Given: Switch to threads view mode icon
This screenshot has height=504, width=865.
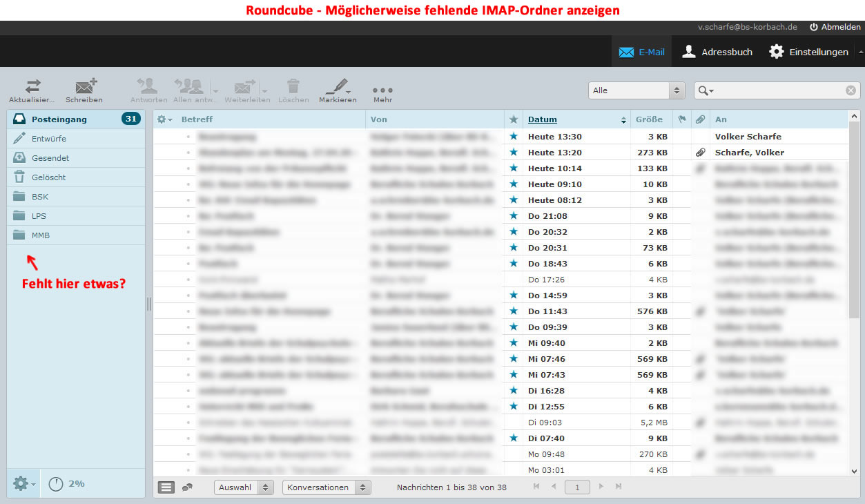Looking at the screenshot, I should pos(187,487).
